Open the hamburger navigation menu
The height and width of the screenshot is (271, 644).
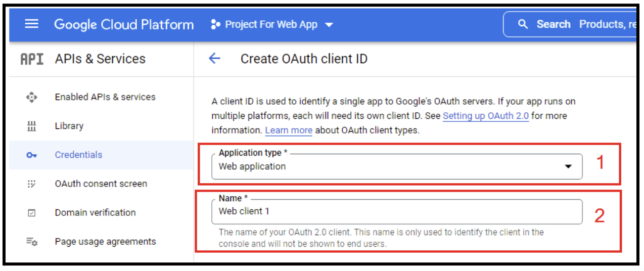click(x=31, y=24)
